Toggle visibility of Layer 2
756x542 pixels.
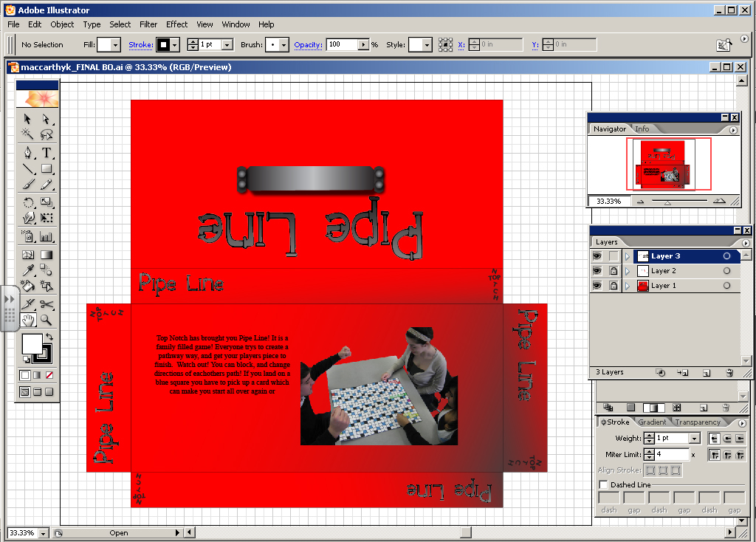[597, 271]
